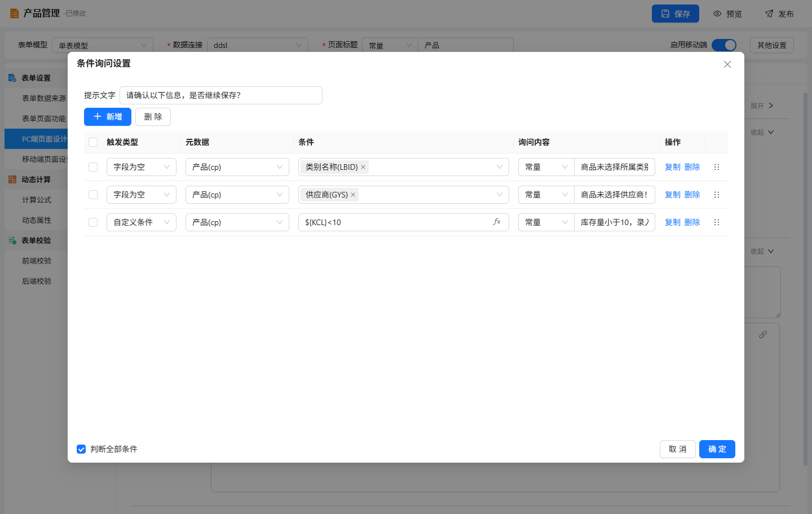
Task: Click drag handle icon of 类别名称 row
Action: [717, 167]
